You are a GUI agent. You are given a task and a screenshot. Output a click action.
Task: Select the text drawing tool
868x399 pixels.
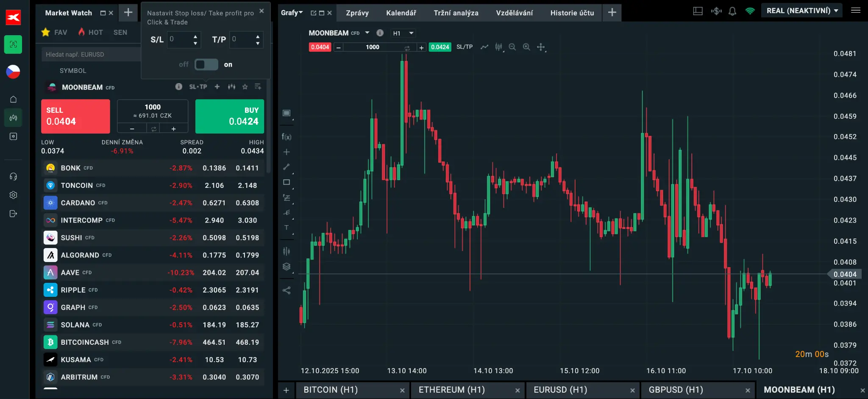coord(287,228)
